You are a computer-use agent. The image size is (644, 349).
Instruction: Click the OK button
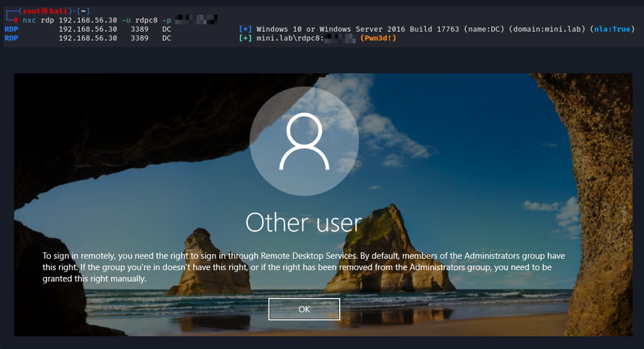click(304, 309)
